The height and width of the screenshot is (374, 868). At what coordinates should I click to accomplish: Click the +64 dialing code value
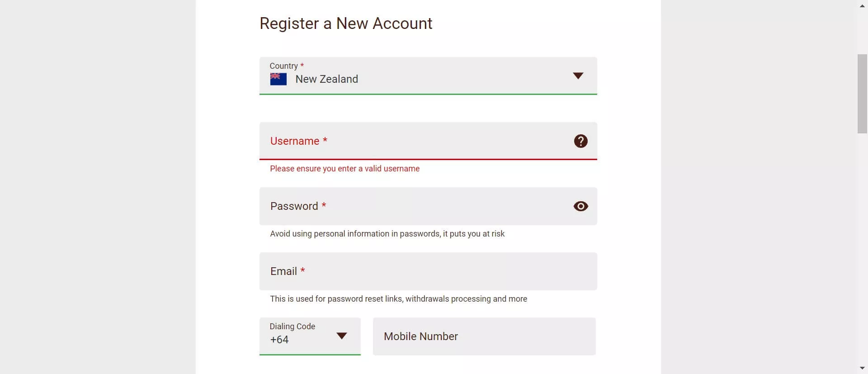click(x=279, y=340)
